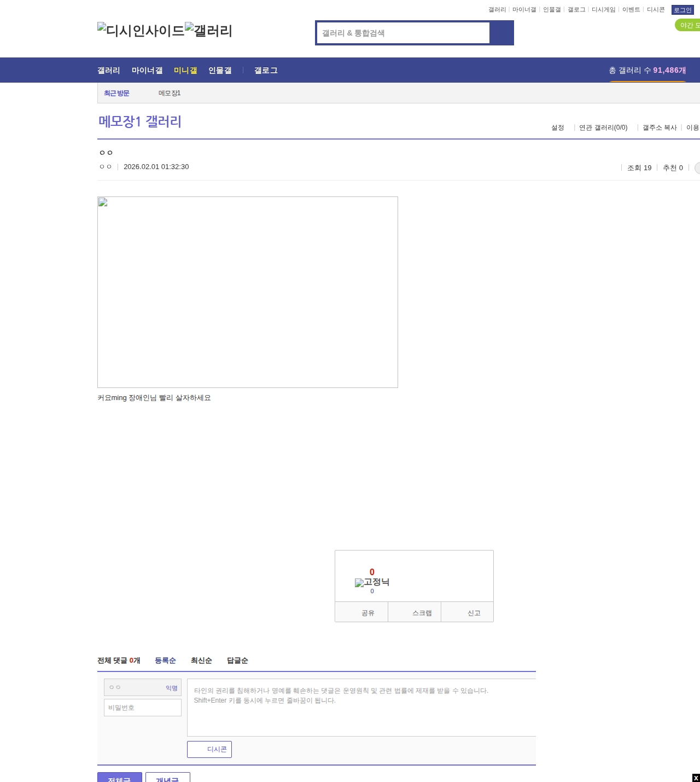Click the small black X icon at page corner
Screen dimensions: 700x782
click(x=696, y=778)
